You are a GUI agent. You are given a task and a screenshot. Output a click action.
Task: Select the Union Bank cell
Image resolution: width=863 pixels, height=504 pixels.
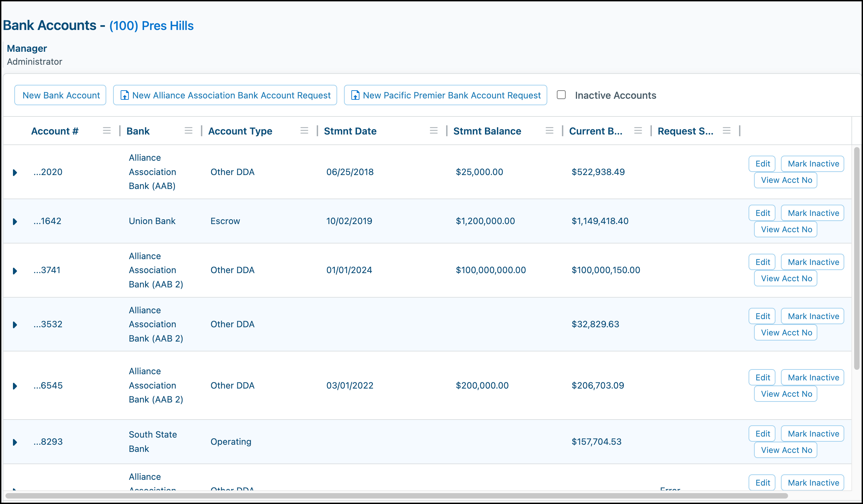[x=152, y=221]
